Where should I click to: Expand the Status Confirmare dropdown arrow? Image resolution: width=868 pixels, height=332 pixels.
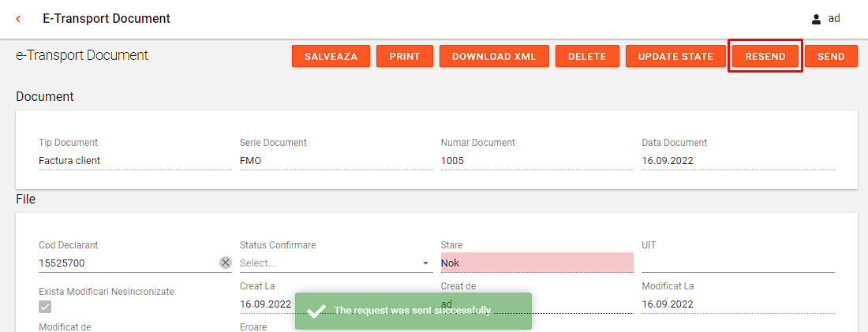425,263
